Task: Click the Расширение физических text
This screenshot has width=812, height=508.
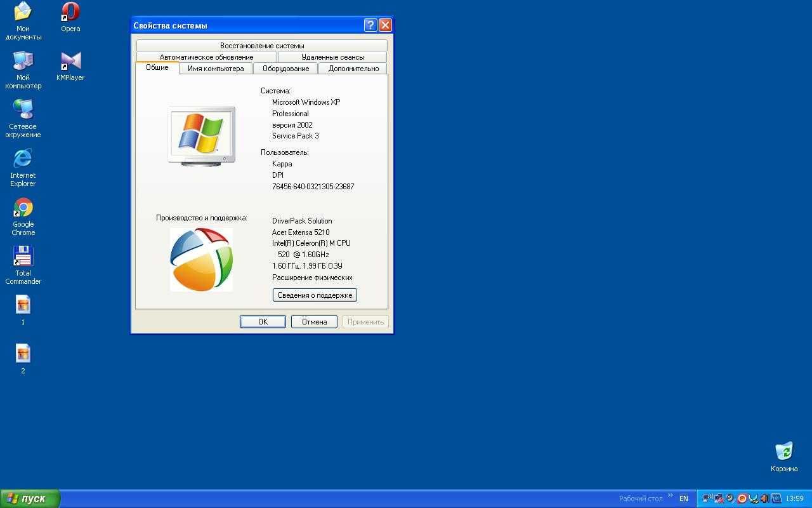Action: [312, 277]
